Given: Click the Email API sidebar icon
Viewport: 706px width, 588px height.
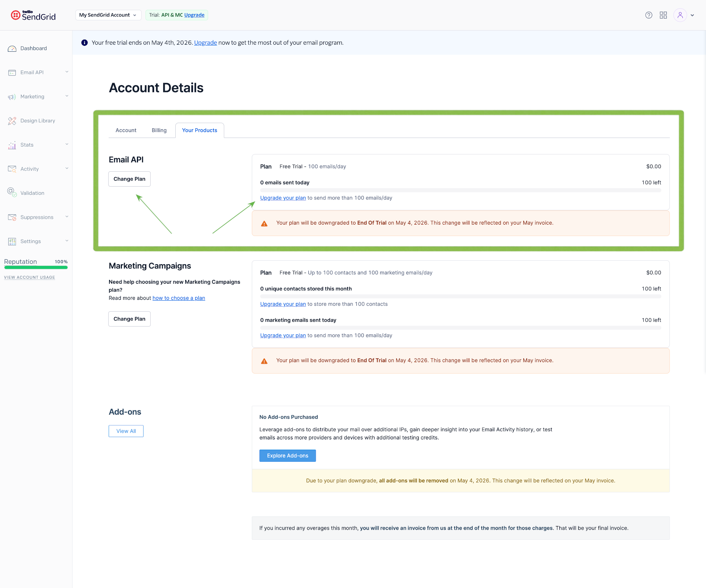Looking at the screenshot, I should 12,73.
